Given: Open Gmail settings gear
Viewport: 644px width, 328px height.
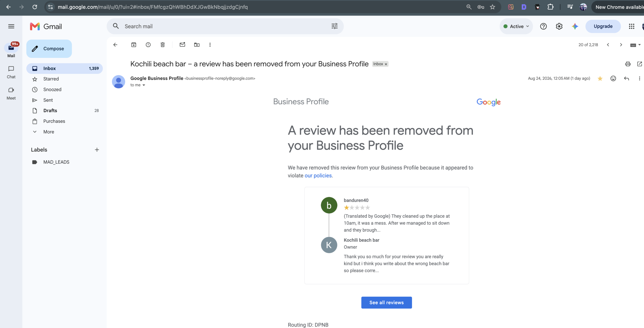Looking at the screenshot, I should [x=559, y=26].
